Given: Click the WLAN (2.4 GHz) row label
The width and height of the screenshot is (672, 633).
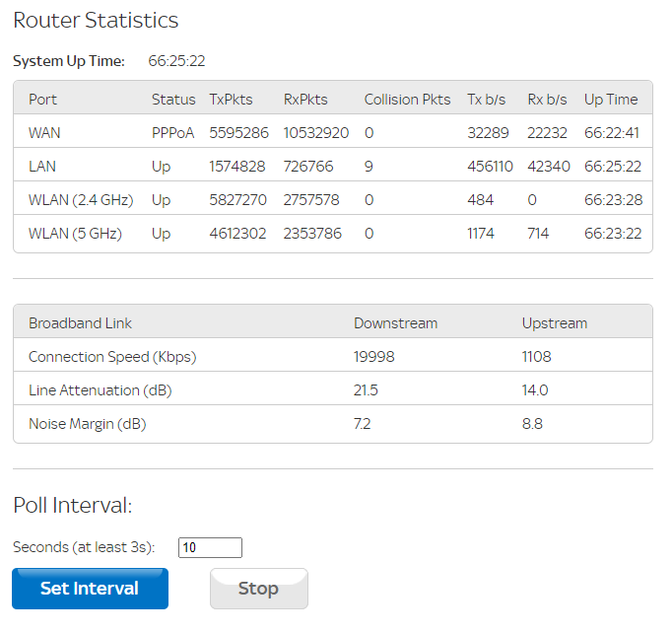Looking at the screenshot, I should pos(79,200).
